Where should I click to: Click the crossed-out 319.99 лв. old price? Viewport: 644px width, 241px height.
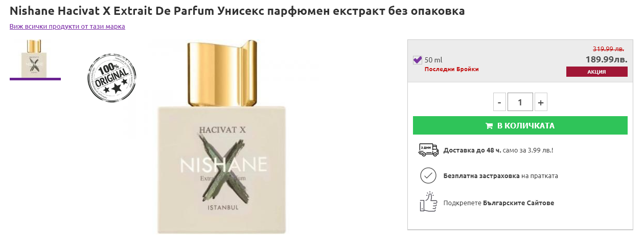[608, 49]
